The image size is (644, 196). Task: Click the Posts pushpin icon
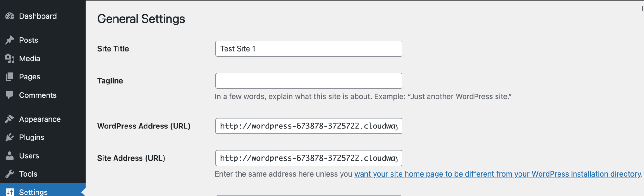pyautogui.click(x=10, y=40)
